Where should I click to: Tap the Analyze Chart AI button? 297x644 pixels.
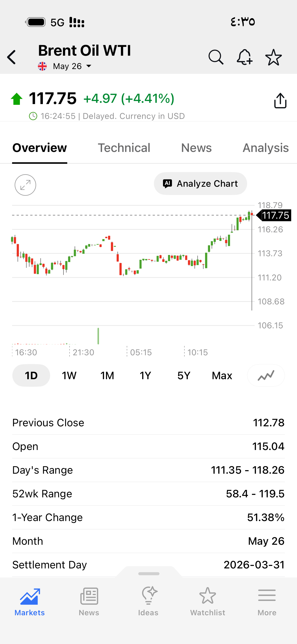click(200, 184)
